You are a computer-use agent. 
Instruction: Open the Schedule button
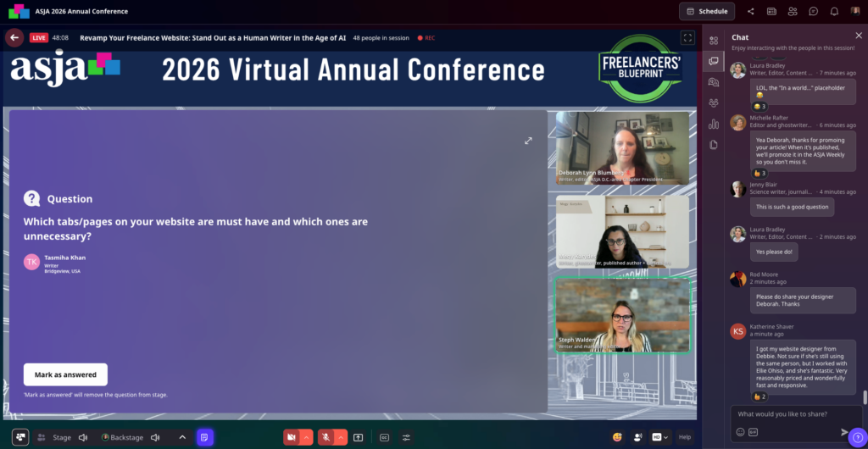[x=707, y=11]
